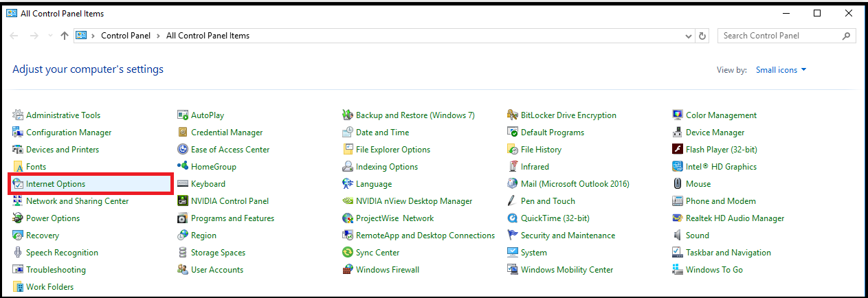Open Administrative Tools icon
868x298 pixels.
[18, 115]
